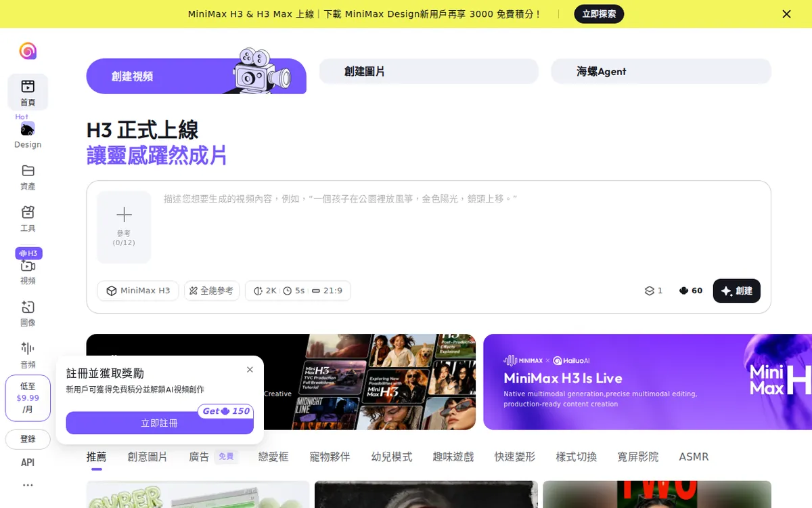Open the template thumbnail with red TWO text

coord(657,494)
